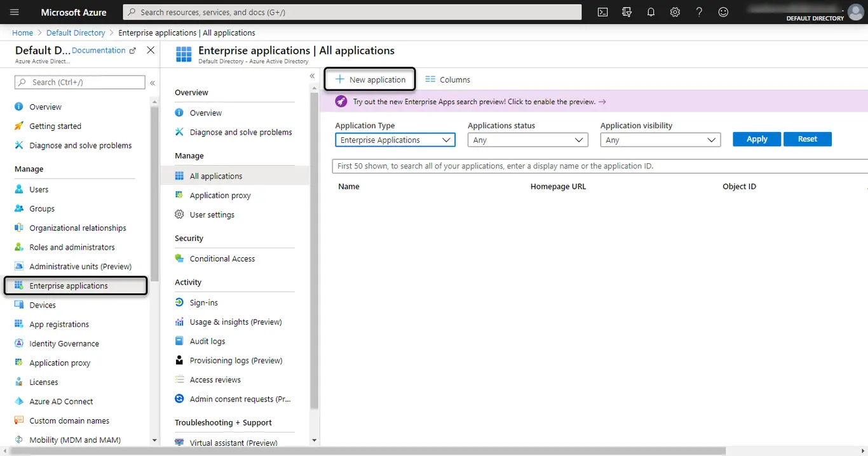Select All applications in the Manage section
Screen dimensions: 868x456
(235, 176)
